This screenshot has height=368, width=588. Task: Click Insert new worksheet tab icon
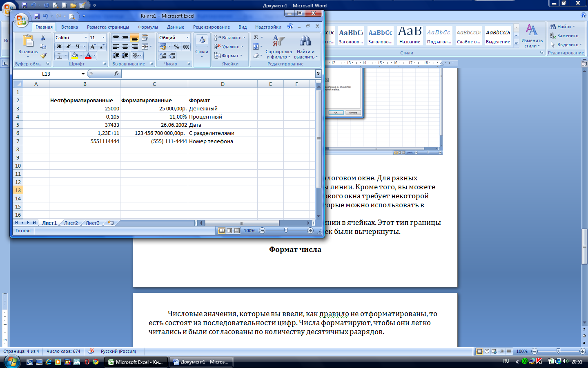point(110,223)
